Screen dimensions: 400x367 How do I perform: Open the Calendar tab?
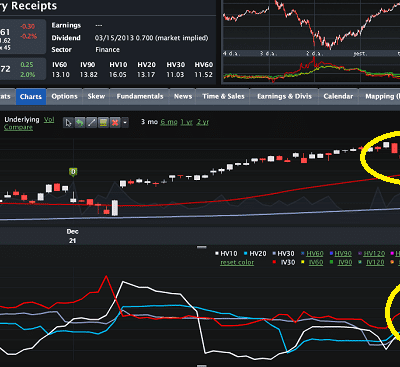coord(338,97)
